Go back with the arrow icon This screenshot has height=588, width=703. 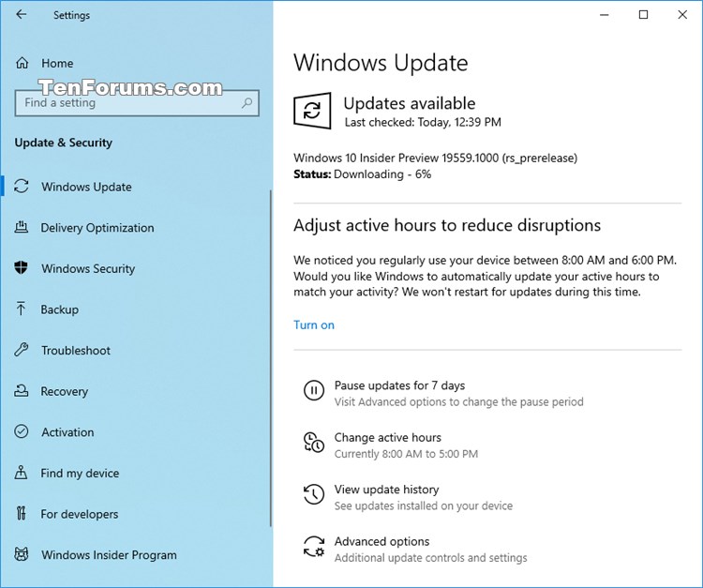21,14
